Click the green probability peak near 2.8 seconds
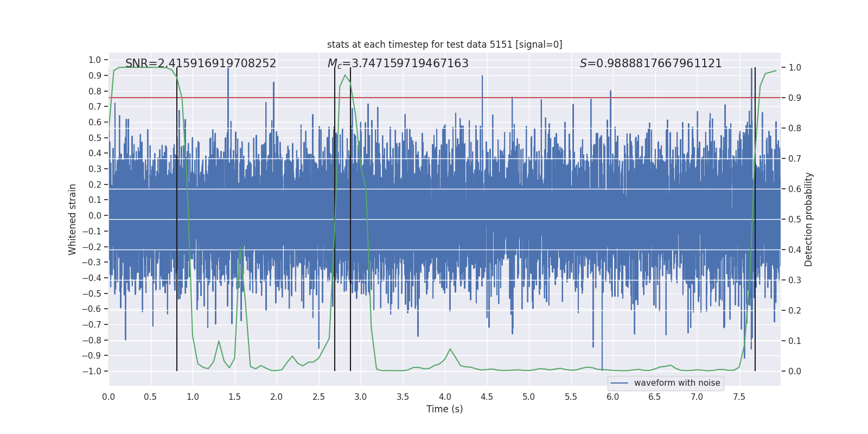868x434 pixels. pyautogui.click(x=345, y=75)
